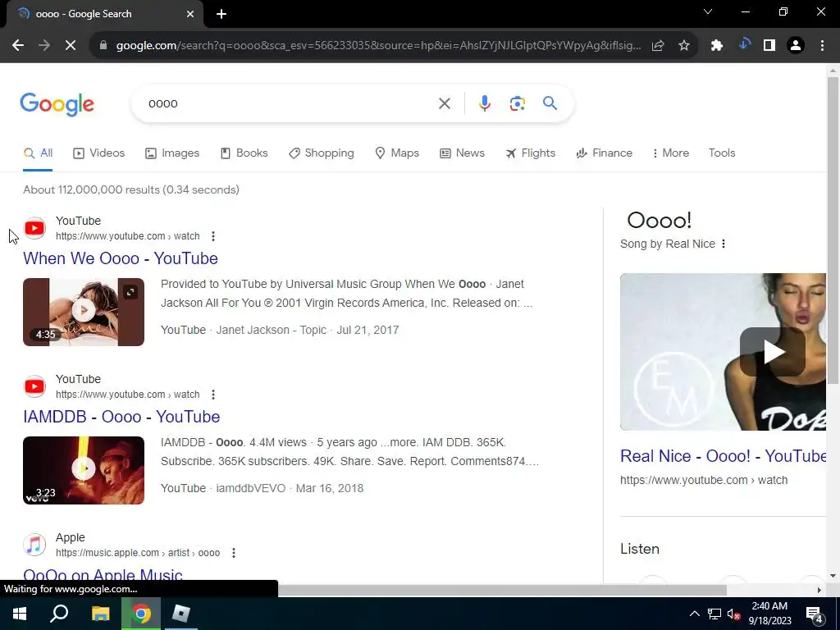Open 'IAMDDB - Oooo - YouTube' result
This screenshot has height=630, width=840.
[121, 417]
